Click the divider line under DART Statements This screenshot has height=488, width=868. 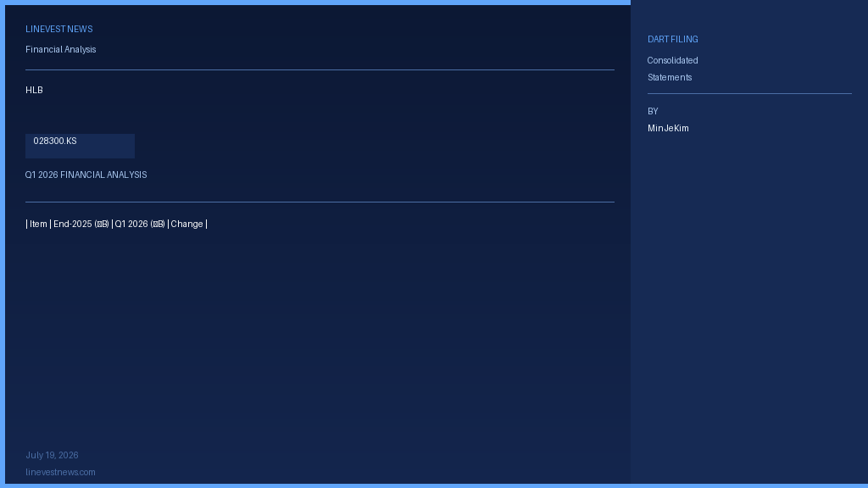pos(749,93)
